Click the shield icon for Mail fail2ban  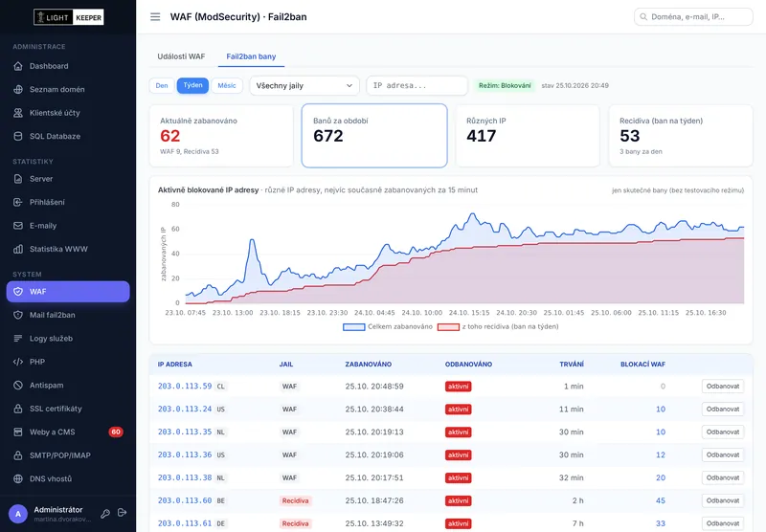[x=18, y=315]
